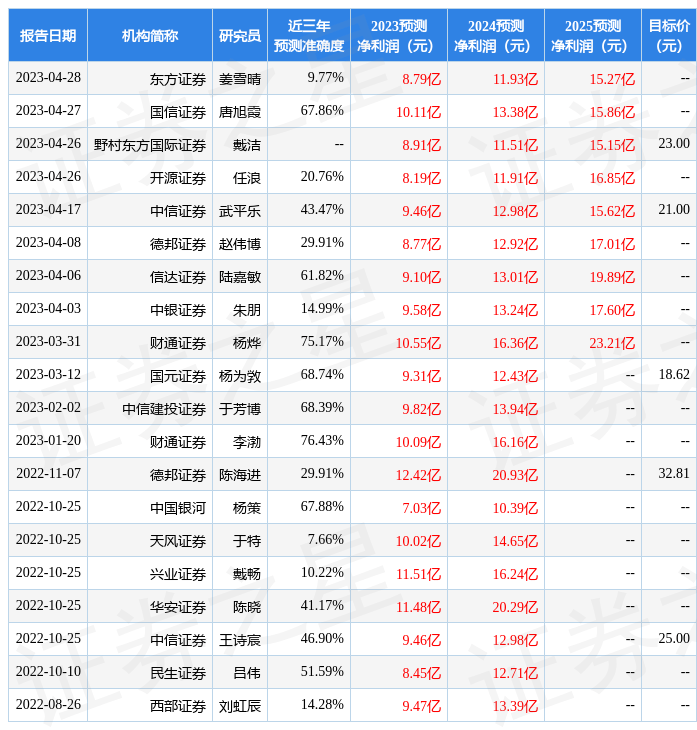
Task: Click 2025 forecast 15.27亿
Action: coord(612,79)
